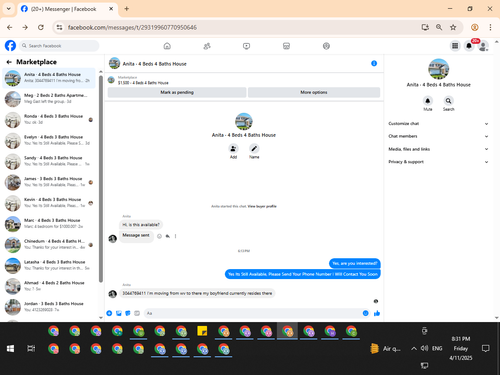The height and width of the screenshot is (375, 500).
Task: Reply to the 'Message sent' bubble
Action: 168,236
